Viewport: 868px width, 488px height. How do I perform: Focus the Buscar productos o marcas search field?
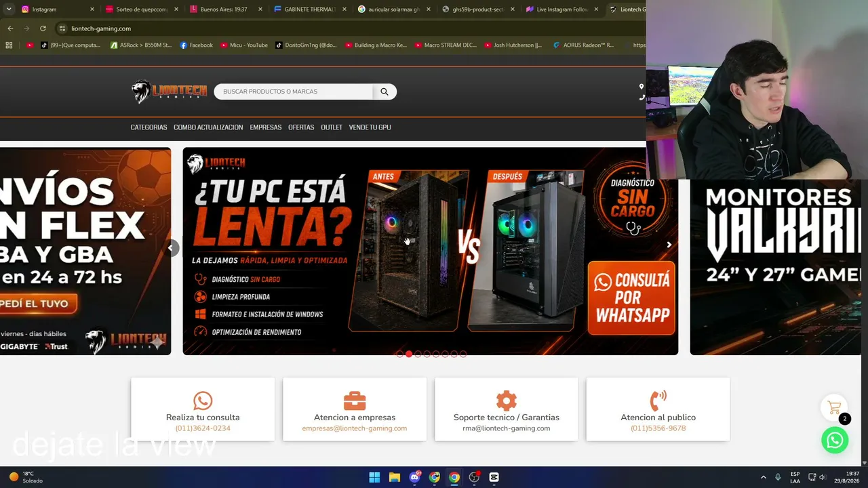click(x=294, y=91)
